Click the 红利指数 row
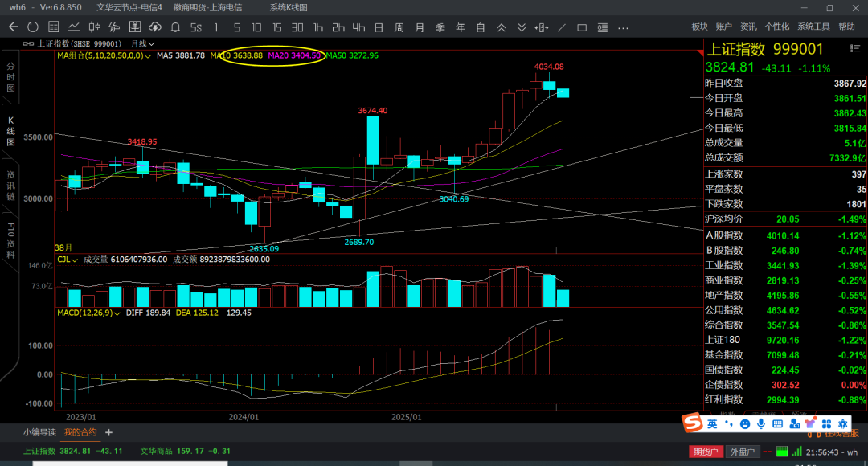This screenshot has width=868, height=466. [x=785, y=400]
